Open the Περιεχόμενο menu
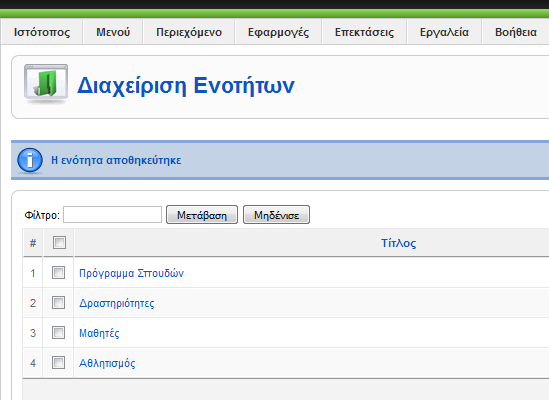 [189, 32]
